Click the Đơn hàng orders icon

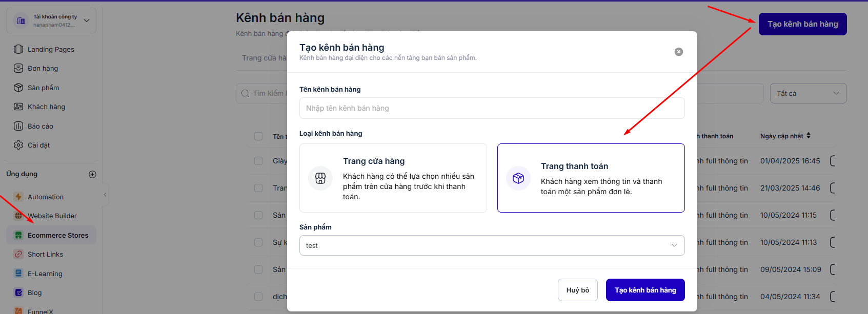(x=18, y=68)
